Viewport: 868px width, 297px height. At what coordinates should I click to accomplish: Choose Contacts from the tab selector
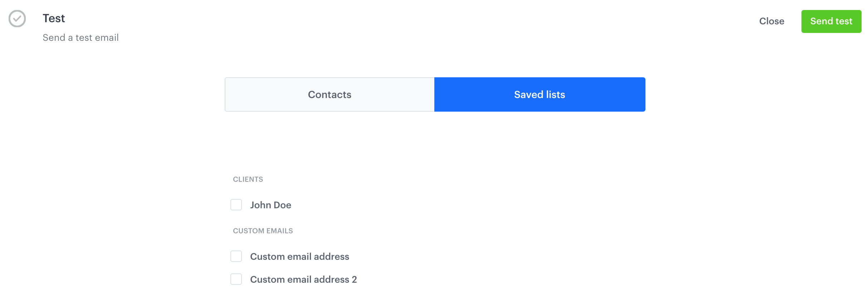[329, 94]
